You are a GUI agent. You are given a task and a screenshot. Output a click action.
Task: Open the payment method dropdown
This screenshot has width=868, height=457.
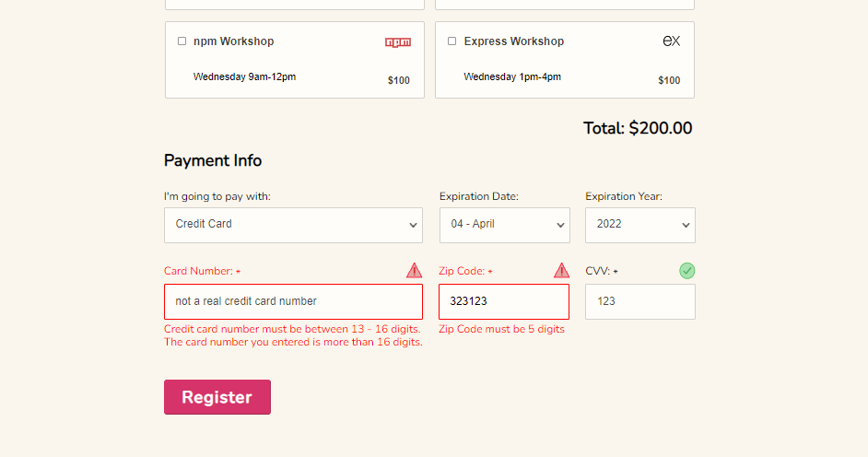[x=293, y=225]
